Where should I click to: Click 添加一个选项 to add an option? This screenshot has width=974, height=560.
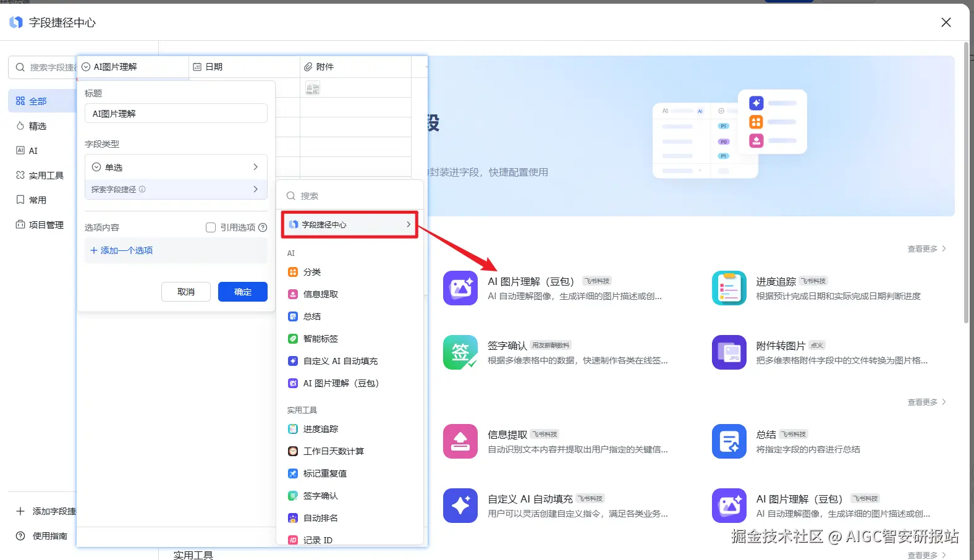pyautogui.click(x=121, y=250)
